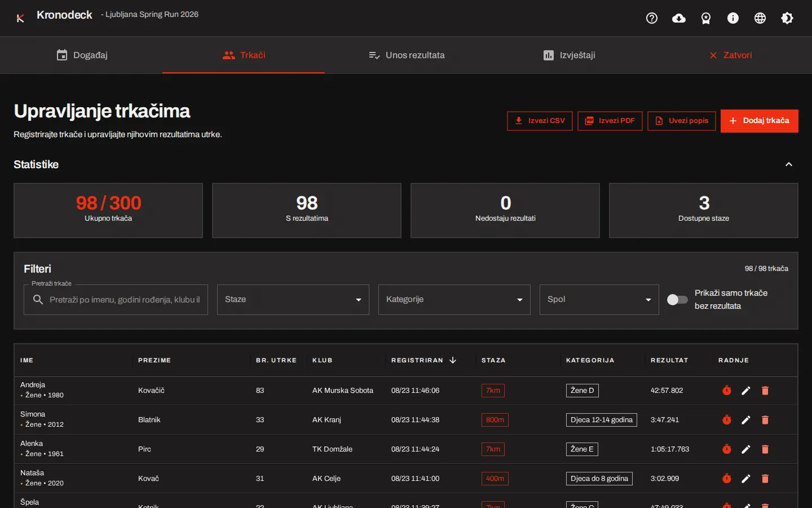Open the Unos rezultata tab

tap(406, 55)
